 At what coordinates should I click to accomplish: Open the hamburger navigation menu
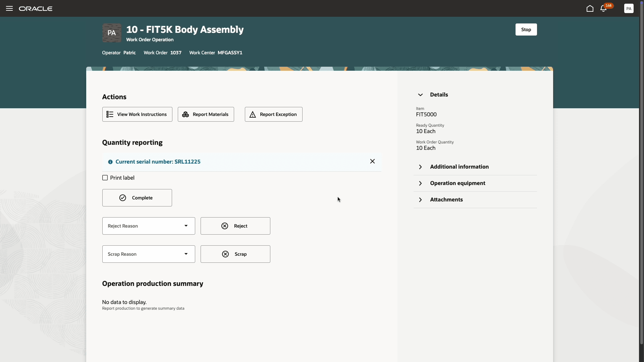(x=9, y=8)
